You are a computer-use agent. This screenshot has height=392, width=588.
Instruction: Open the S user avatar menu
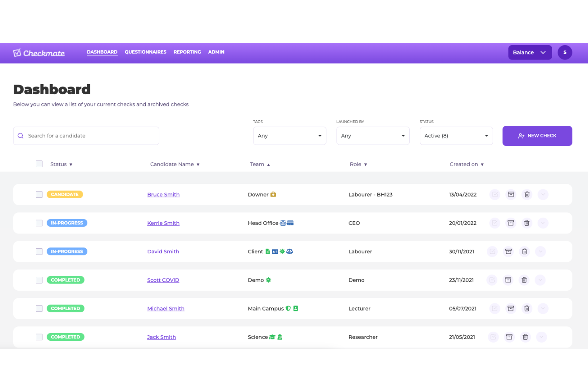click(565, 52)
